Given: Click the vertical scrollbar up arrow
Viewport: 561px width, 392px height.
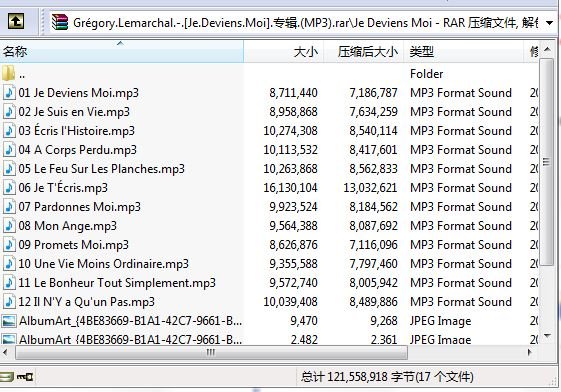Looking at the screenshot, I should 547,49.
